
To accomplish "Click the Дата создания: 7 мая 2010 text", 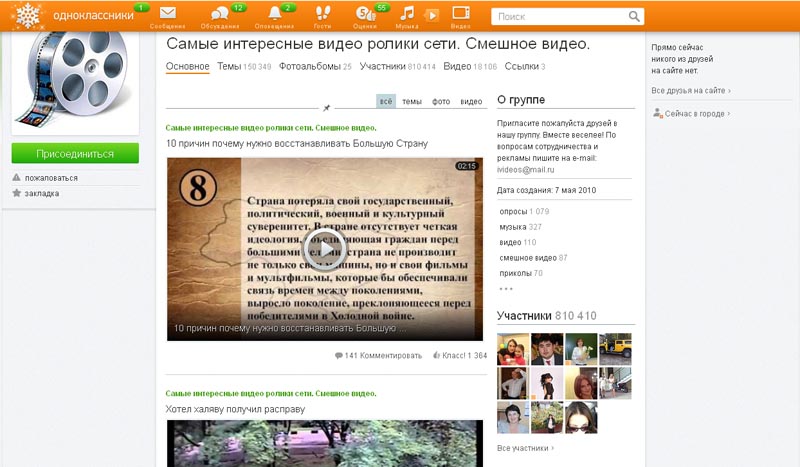I will click(546, 190).
